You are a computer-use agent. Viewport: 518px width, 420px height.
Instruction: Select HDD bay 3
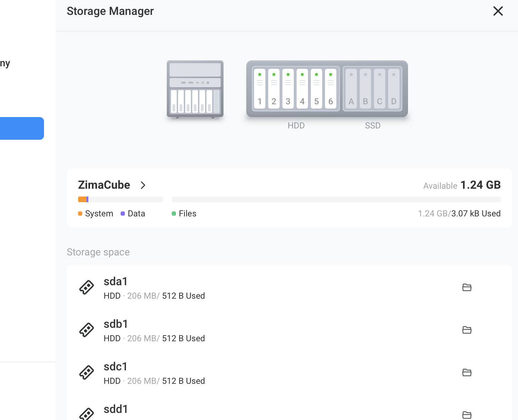tap(288, 89)
